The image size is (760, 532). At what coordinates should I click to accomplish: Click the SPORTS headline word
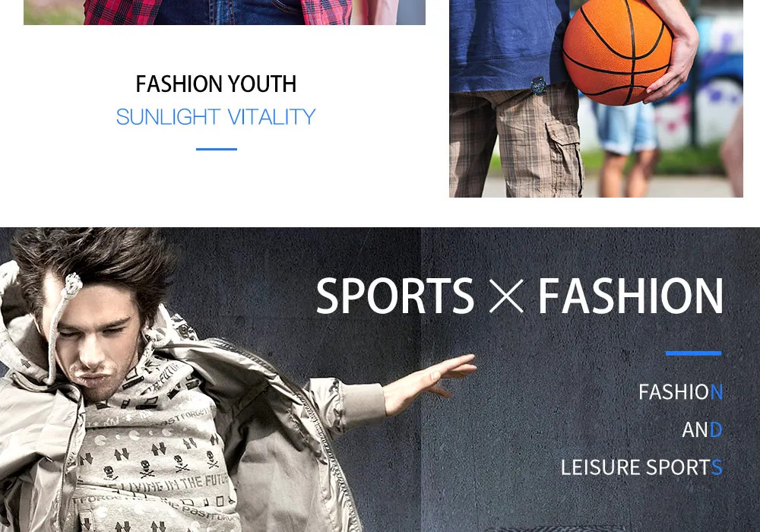tap(394, 295)
